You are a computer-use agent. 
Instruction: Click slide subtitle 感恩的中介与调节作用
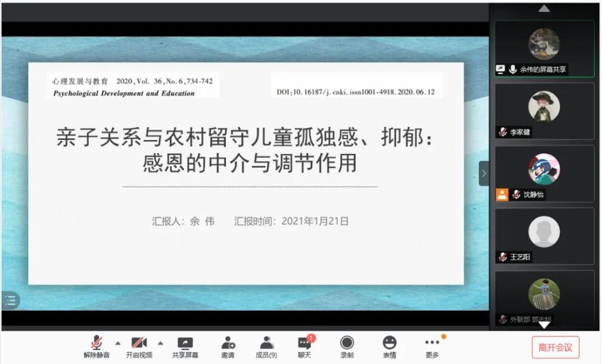pos(250,163)
